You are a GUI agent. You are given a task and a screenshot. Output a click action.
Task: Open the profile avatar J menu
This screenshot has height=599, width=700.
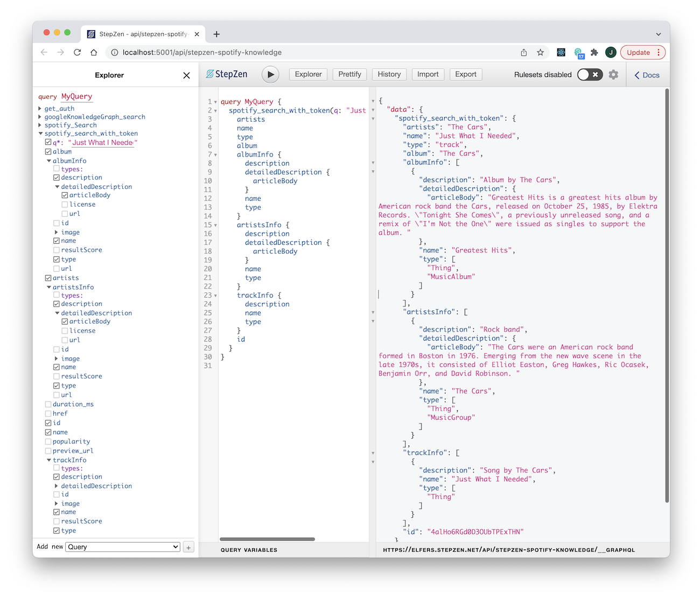click(x=611, y=52)
